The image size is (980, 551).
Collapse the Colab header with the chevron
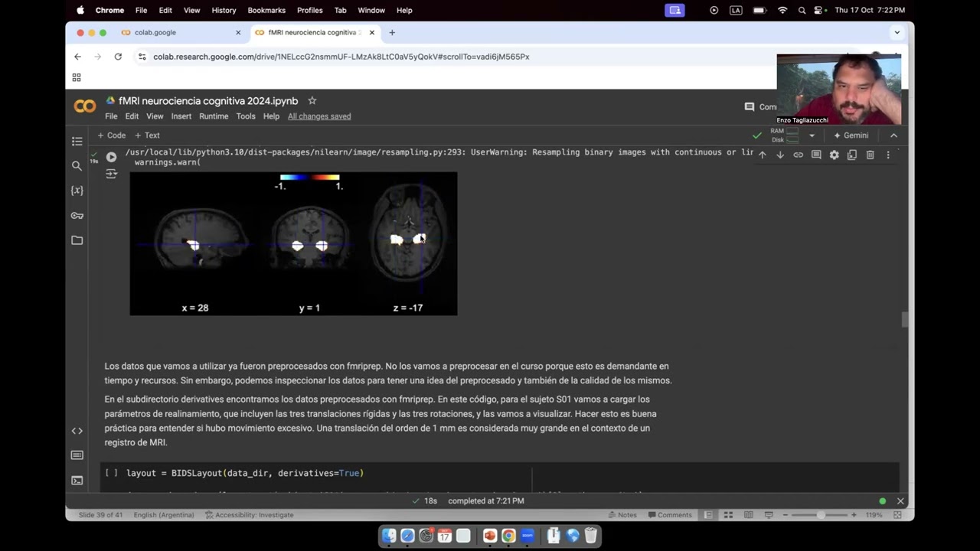(893, 135)
